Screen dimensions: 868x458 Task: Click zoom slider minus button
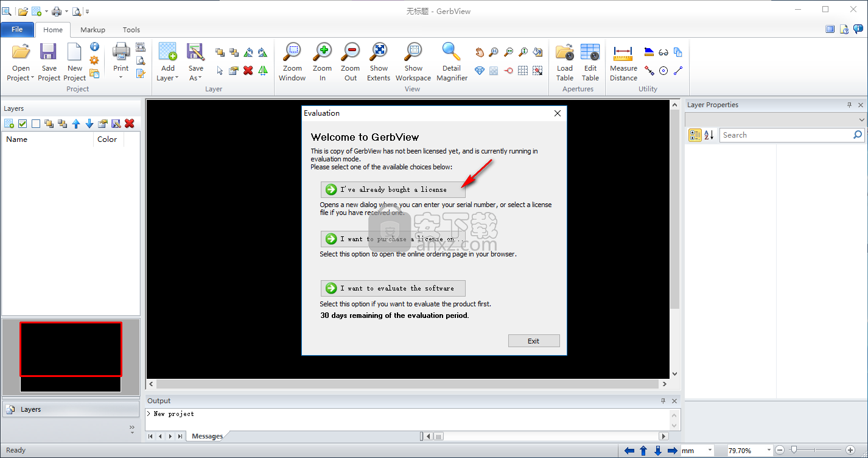(x=780, y=450)
